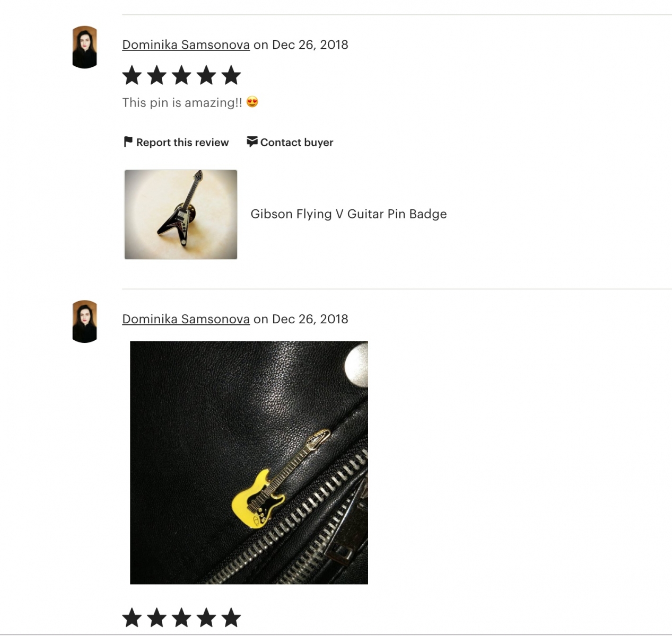Click the third star of the top rating
672x636 pixels.
(x=181, y=75)
